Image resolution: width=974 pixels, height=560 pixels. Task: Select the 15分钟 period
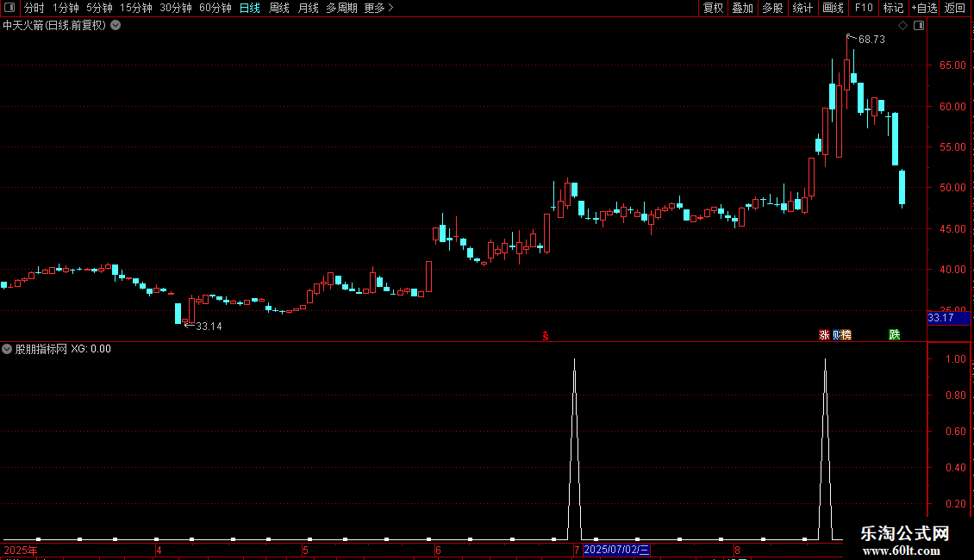pyautogui.click(x=135, y=8)
